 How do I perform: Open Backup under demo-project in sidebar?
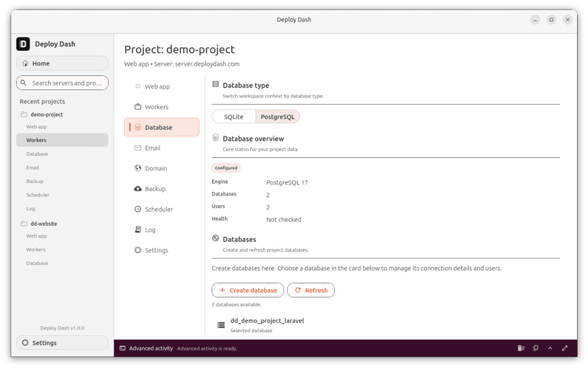point(62,181)
